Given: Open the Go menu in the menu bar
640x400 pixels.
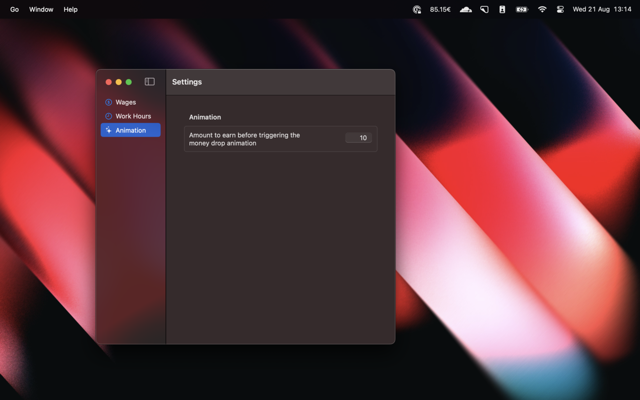Looking at the screenshot, I should (x=14, y=9).
